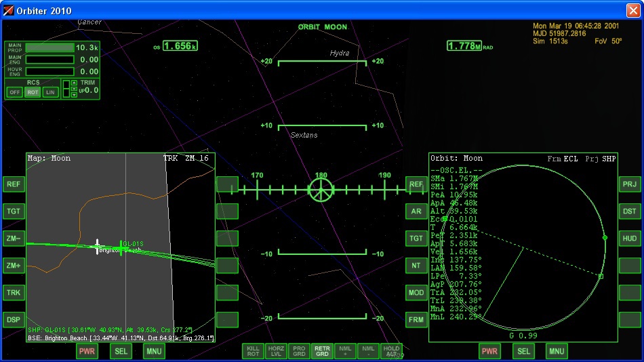Image resolution: width=644 pixels, height=362 pixels.
Task: Click the REF button on the Map MFD
Action: pyautogui.click(x=13, y=184)
